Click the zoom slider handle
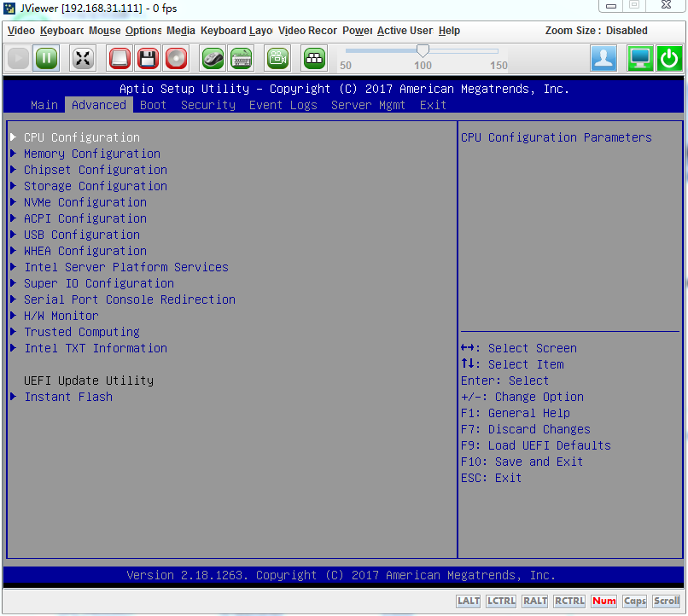This screenshot has height=616, width=688. [x=423, y=51]
